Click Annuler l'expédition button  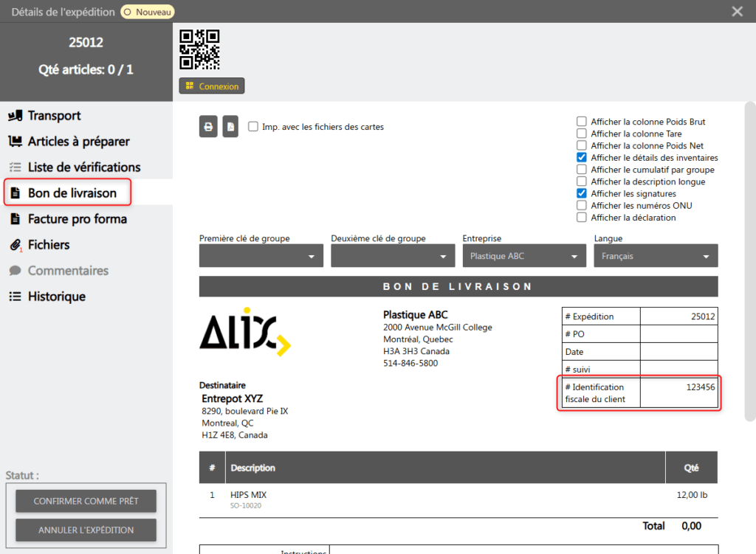pyautogui.click(x=86, y=530)
